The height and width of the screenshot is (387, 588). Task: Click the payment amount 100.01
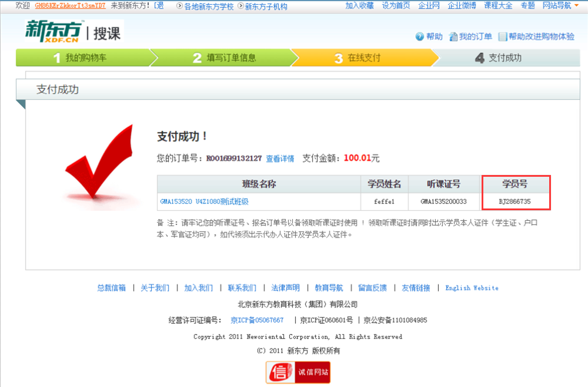pos(358,158)
